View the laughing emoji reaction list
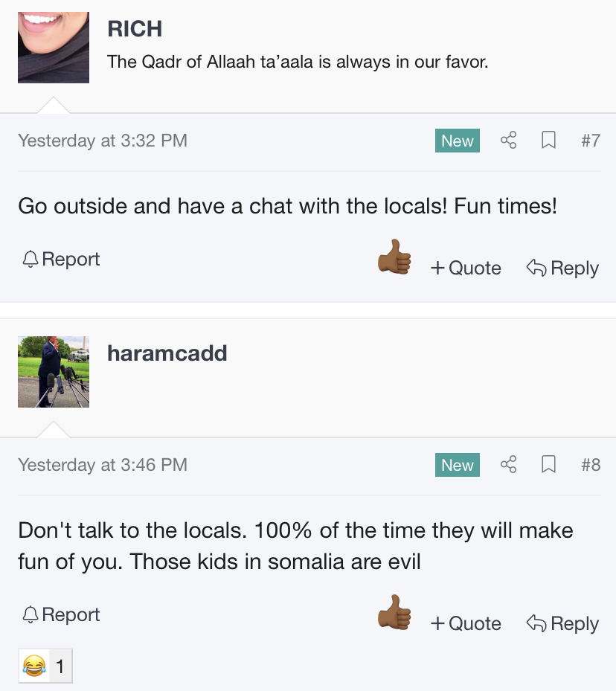 click(x=45, y=666)
